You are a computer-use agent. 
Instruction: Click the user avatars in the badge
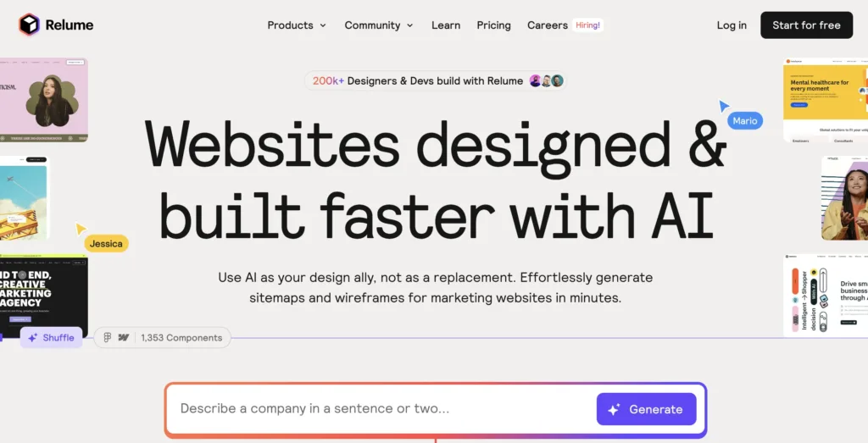547,80
